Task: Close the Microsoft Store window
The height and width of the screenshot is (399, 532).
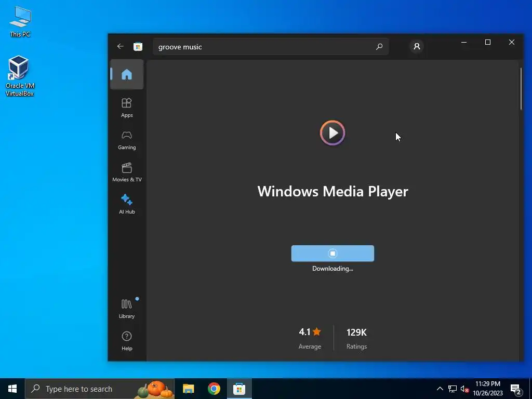Action: pos(511,42)
